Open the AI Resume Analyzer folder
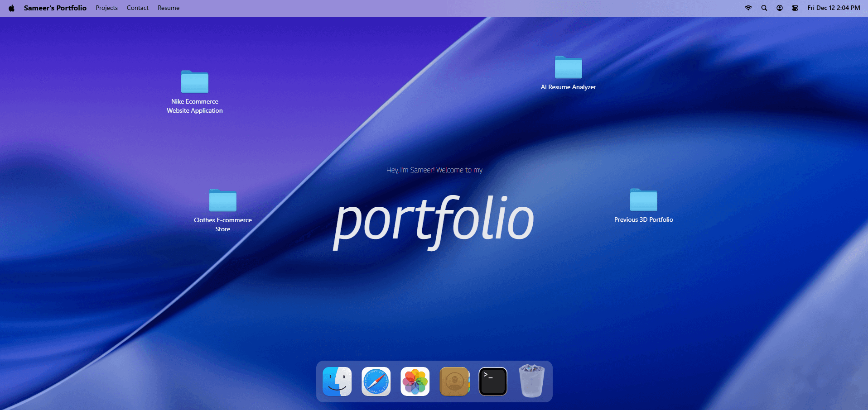Screen dimensions: 868x410 click(569, 73)
